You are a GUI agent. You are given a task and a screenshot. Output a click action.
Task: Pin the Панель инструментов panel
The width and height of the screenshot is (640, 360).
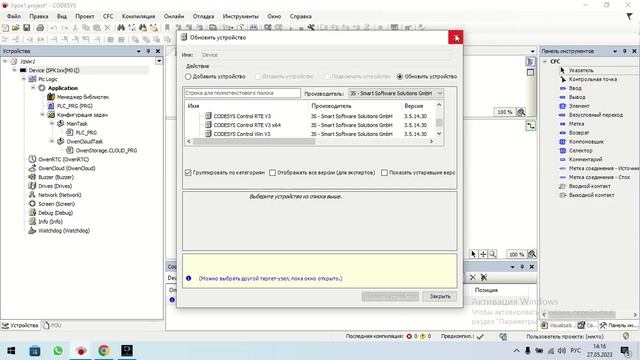point(624,51)
